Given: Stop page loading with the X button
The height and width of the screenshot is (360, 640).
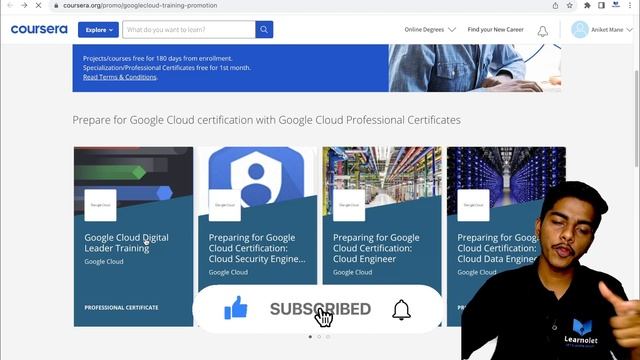Looking at the screenshot, I should tap(38, 5).
